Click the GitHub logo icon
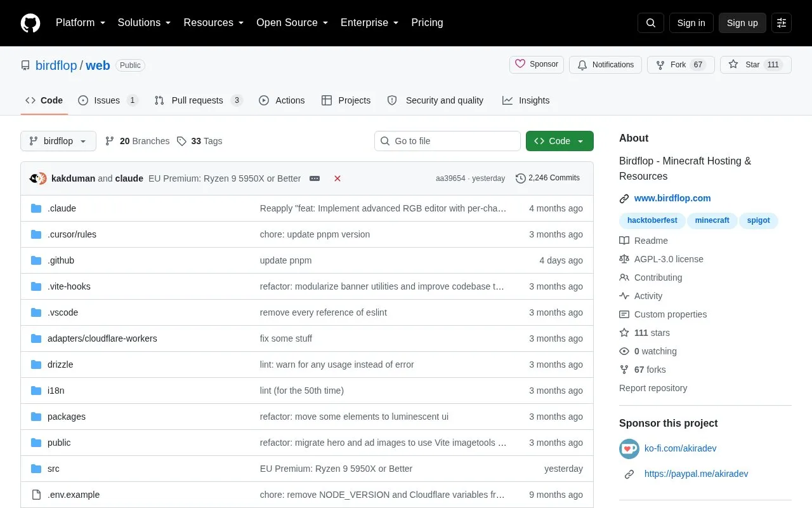Viewport: 812px width, 508px height. point(30,23)
